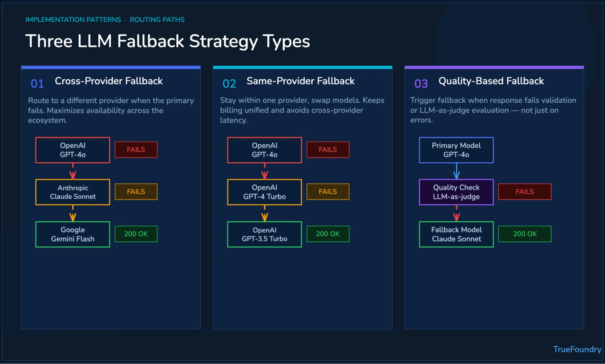Click the red arrow below Cross-Provider OpenAI GPT-4o
The image size is (605, 364).
tap(73, 171)
